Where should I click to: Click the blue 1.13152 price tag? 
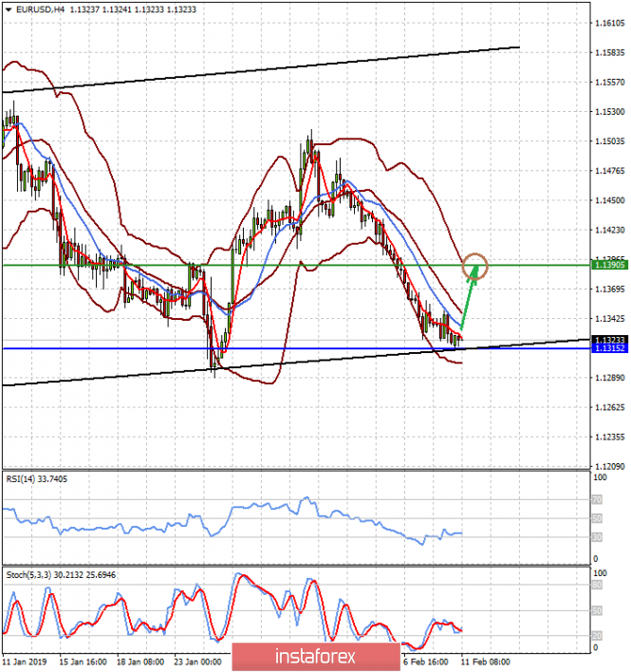[x=608, y=348]
